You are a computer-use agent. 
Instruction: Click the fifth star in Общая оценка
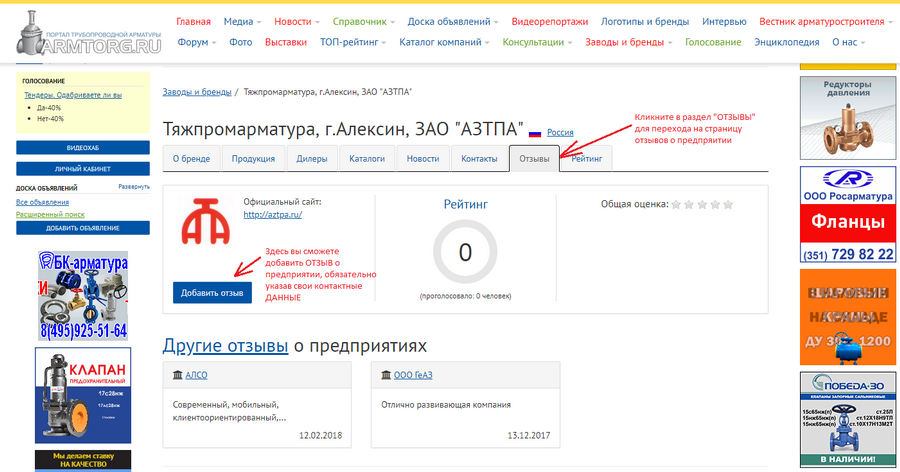pos(727,204)
